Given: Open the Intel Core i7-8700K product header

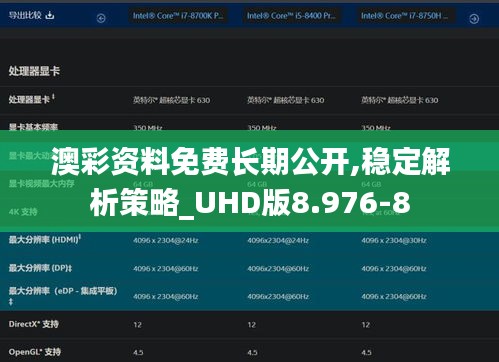Looking at the screenshot, I should [178, 16].
